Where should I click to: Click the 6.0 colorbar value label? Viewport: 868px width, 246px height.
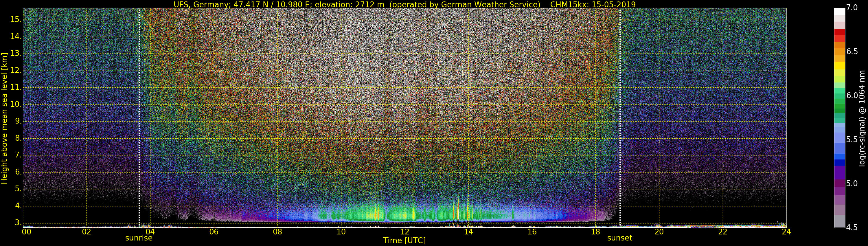point(852,96)
